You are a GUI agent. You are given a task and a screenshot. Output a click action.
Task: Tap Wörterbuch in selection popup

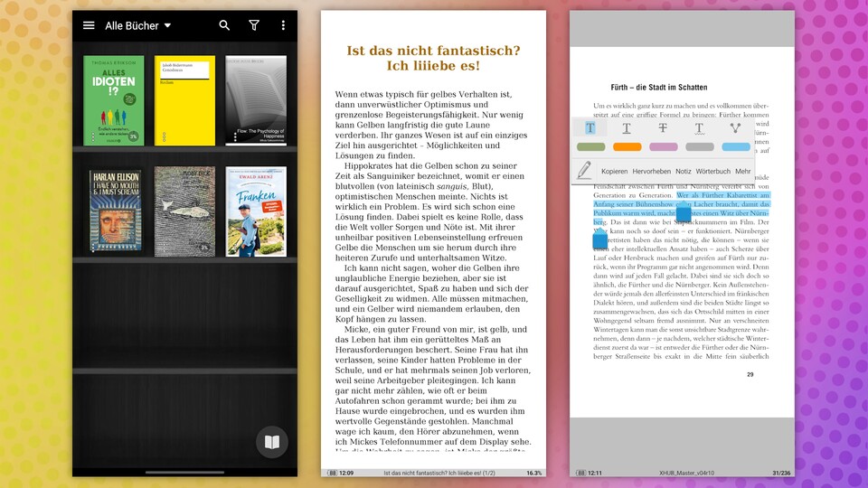[713, 172]
